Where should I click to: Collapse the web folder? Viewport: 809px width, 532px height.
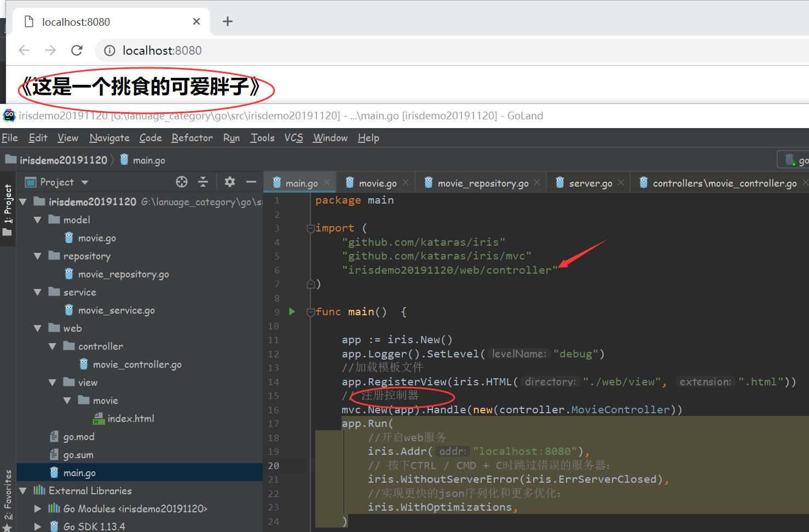38,328
